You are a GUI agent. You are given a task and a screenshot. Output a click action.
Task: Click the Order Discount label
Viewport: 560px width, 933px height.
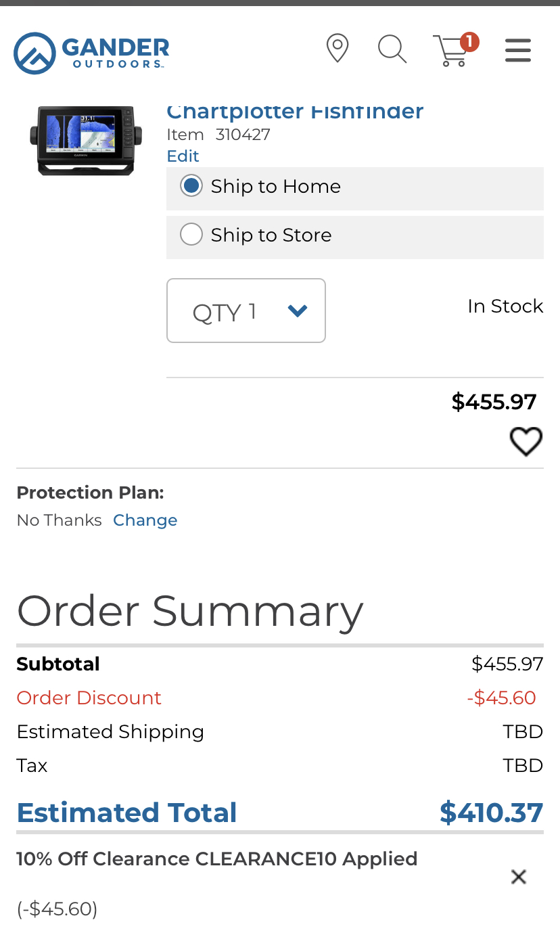point(89,698)
